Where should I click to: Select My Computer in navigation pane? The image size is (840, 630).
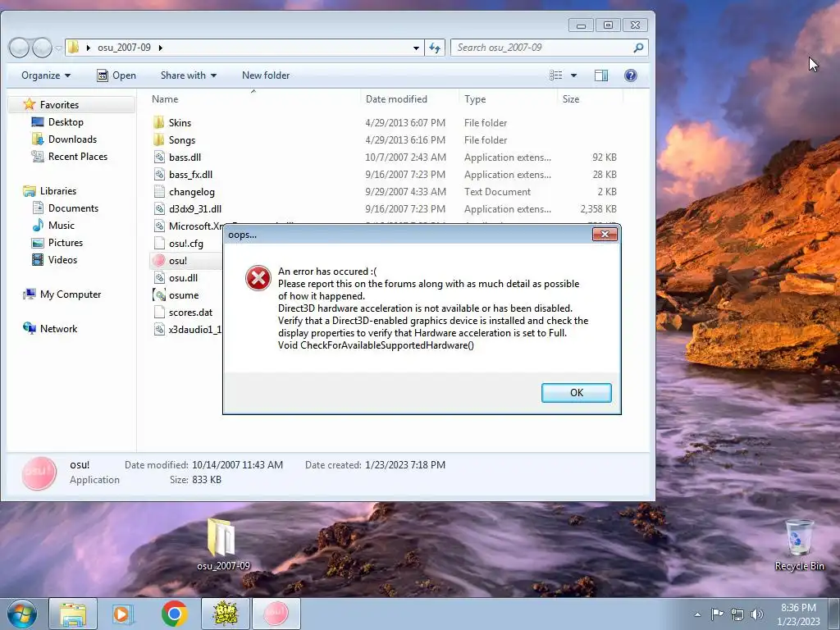62,294
